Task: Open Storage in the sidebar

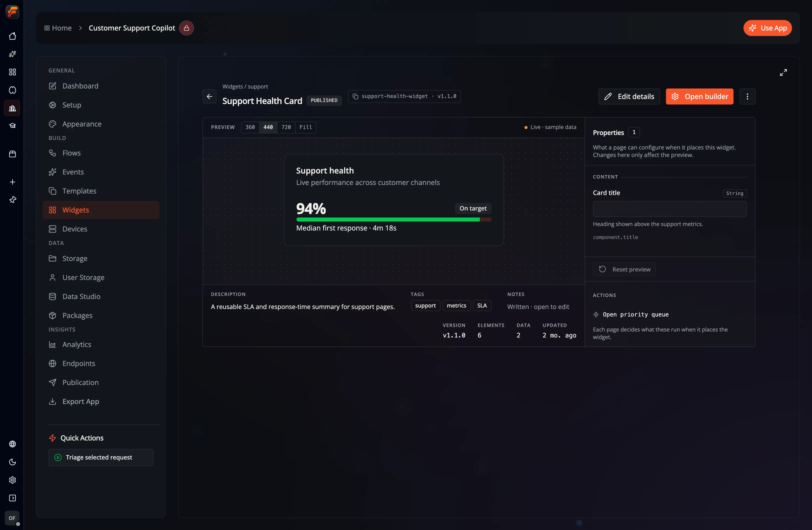Action: 101,258
